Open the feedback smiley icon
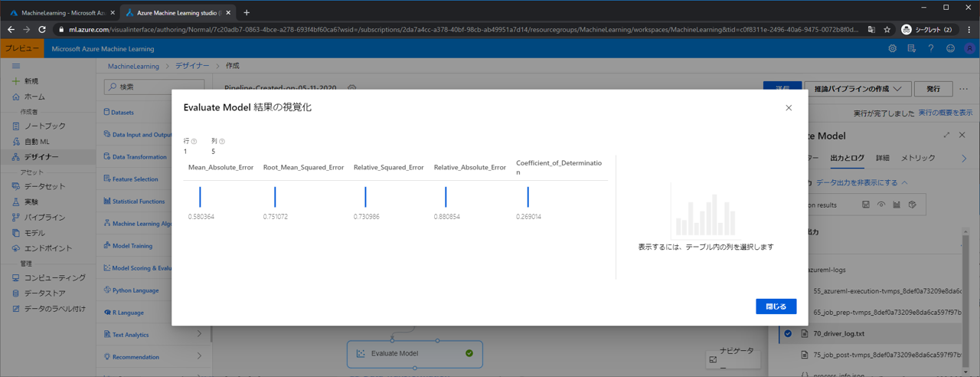The image size is (980, 377). click(950, 48)
